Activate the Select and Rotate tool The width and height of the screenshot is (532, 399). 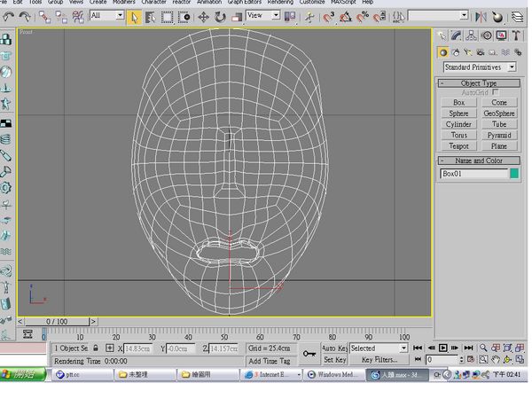[x=220, y=17]
